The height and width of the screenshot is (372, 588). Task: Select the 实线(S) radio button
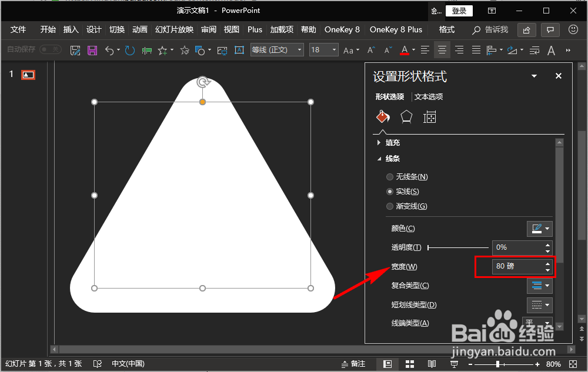[x=390, y=192]
